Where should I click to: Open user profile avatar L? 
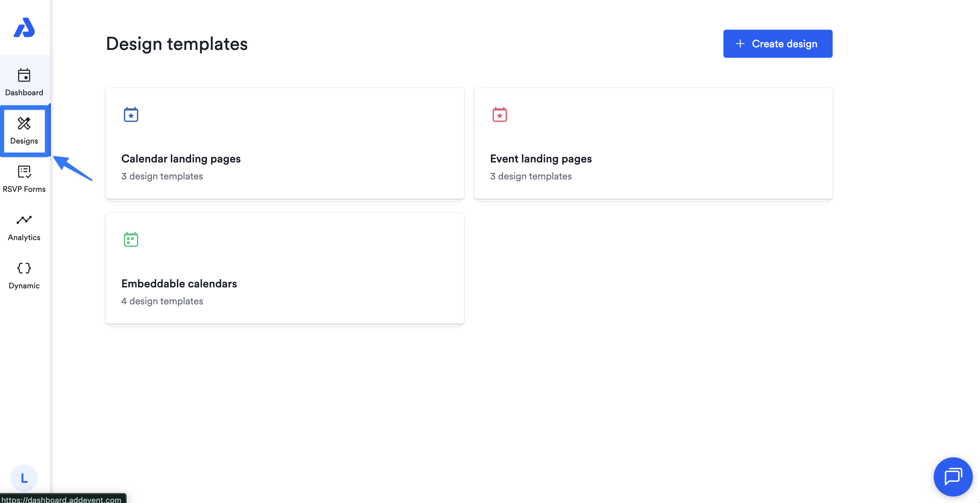24,478
